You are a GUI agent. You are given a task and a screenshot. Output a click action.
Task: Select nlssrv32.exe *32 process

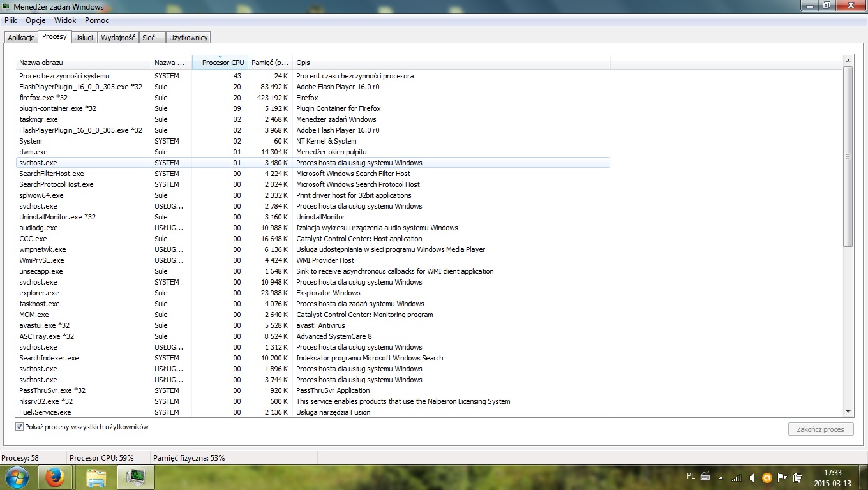tap(313, 401)
